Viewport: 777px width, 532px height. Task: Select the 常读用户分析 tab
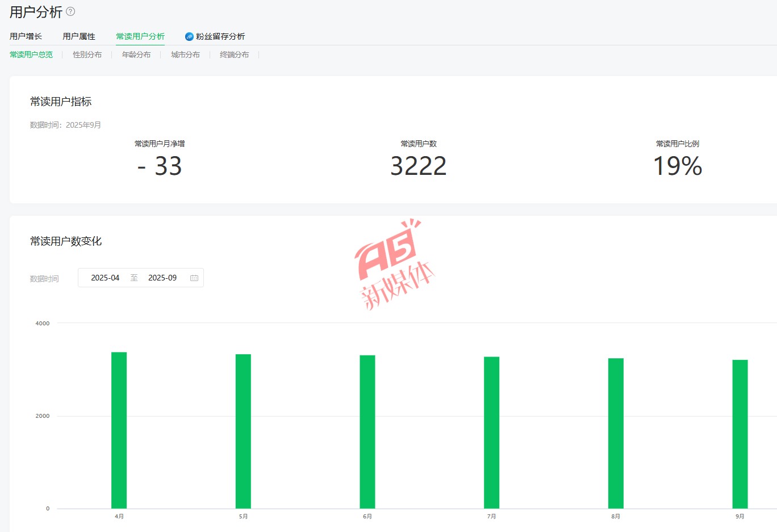tap(140, 36)
